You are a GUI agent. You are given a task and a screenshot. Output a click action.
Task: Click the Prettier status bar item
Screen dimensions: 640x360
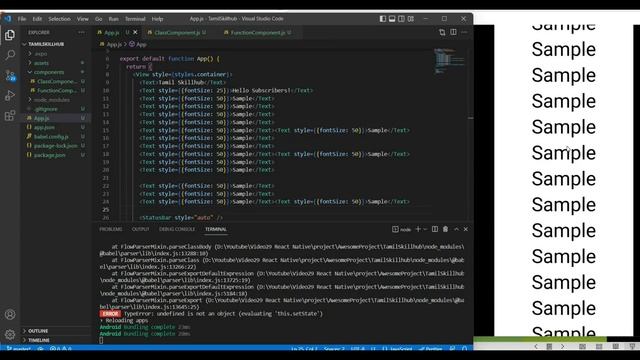click(x=431, y=349)
